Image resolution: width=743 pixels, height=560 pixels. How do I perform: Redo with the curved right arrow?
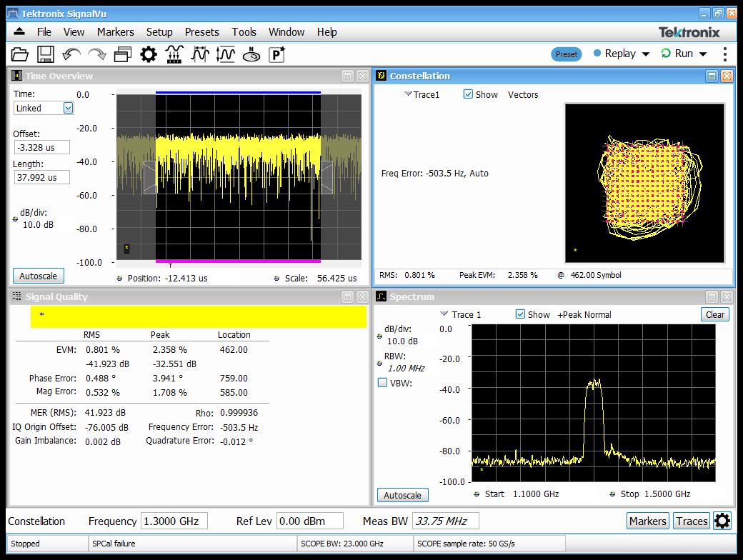click(x=97, y=54)
